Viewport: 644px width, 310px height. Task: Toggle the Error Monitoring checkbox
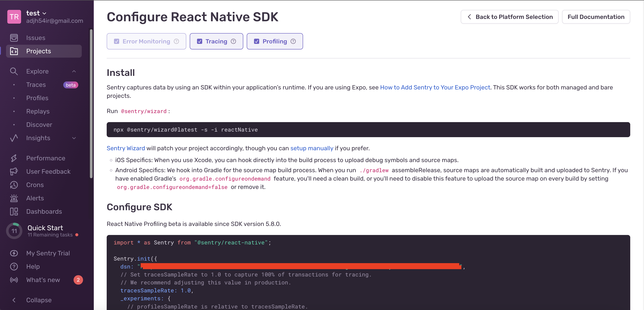coord(117,41)
